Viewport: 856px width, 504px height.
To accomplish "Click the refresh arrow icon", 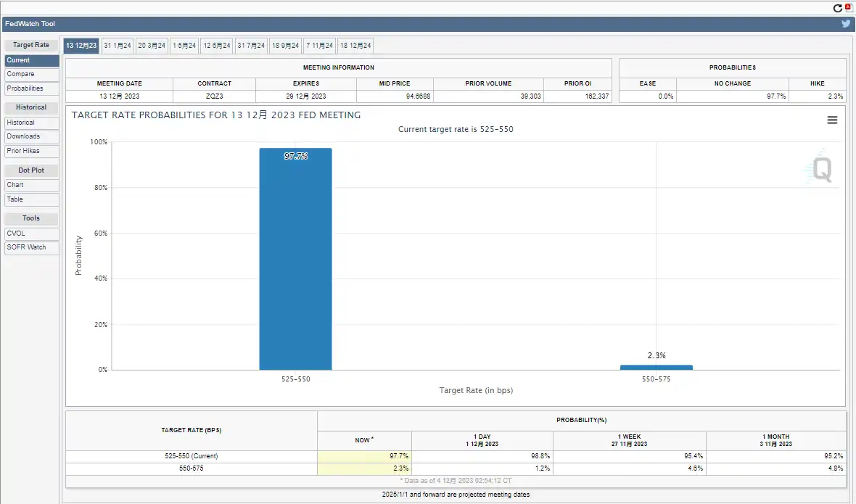I will click(x=838, y=8).
